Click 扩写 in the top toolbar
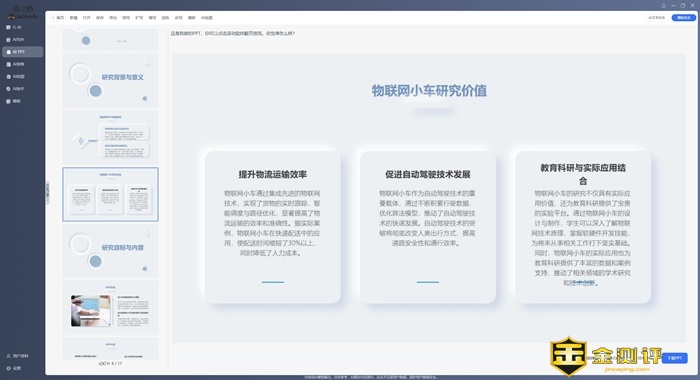This screenshot has height=380, width=700. point(139,18)
